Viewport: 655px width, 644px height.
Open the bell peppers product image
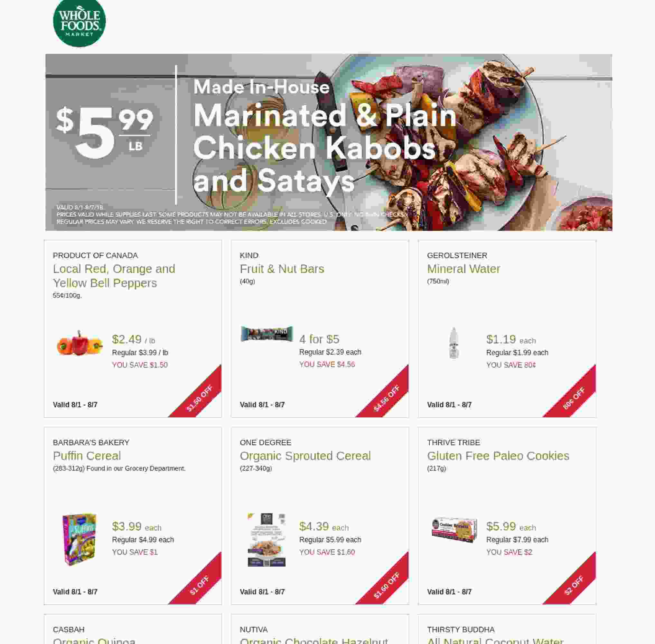(x=80, y=343)
